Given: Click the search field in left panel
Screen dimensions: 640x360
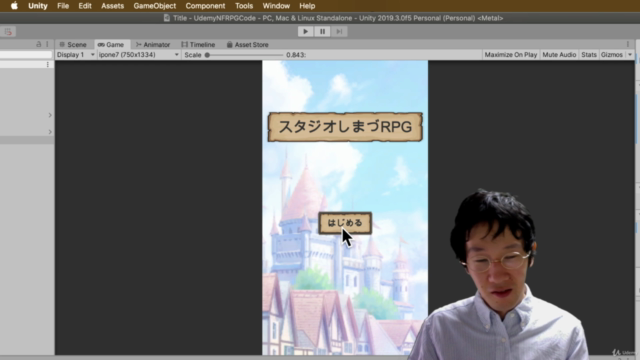Looking at the screenshot, I should click(x=26, y=55).
